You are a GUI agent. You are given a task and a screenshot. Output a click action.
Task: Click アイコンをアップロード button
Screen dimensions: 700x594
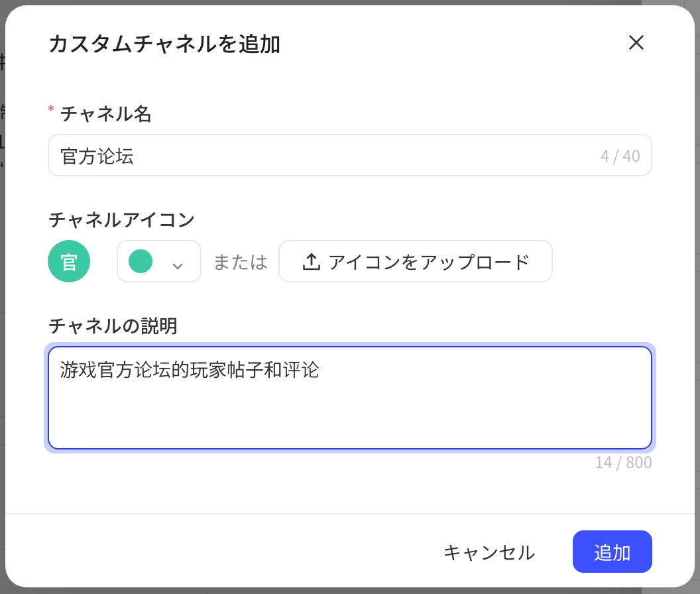[x=415, y=261]
